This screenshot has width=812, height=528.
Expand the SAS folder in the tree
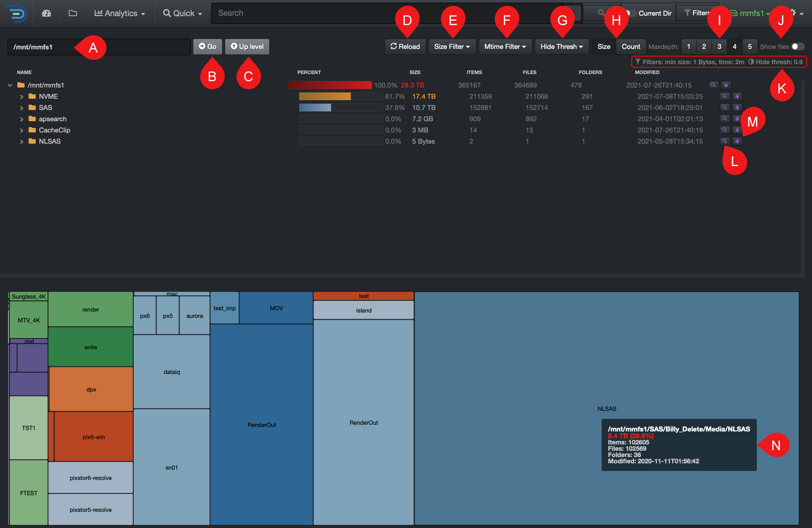22,107
